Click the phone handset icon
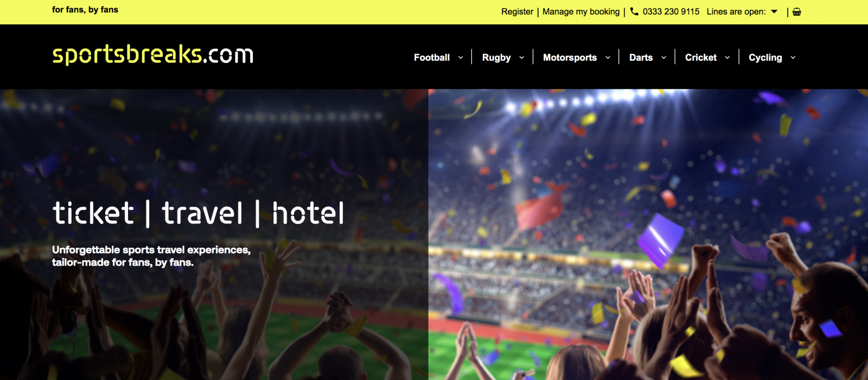The width and height of the screenshot is (868, 380). click(x=634, y=11)
